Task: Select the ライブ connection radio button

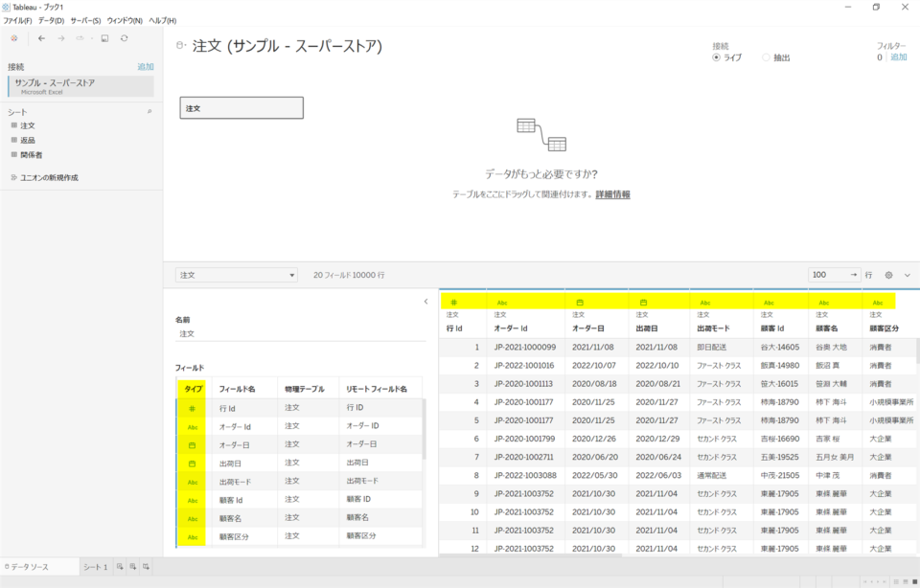Action: click(x=716, y=57)
